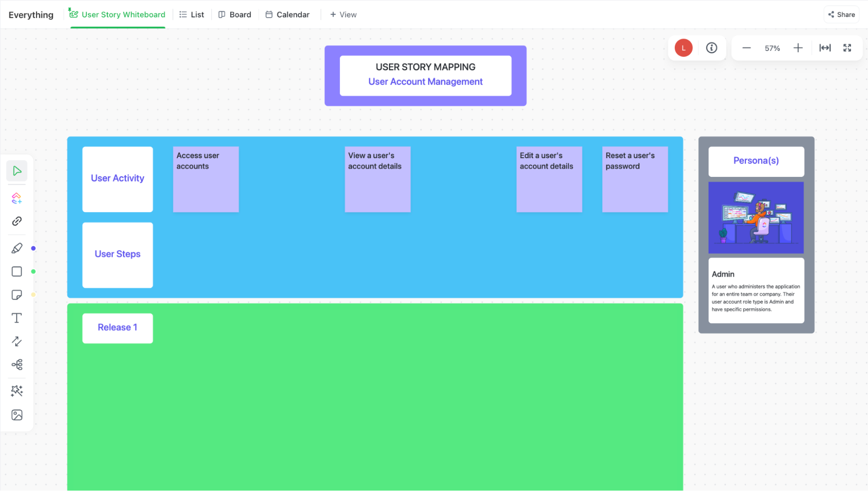Select the connector arrow tool

click(17, 342)
